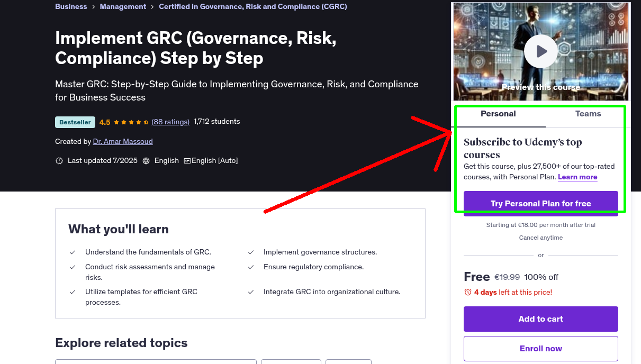Image resolution: width=641 pixels, height=364 pixels.
Task: Click 'Conduct risk assessments and manage risks.' item
Action: coord(150,272)
